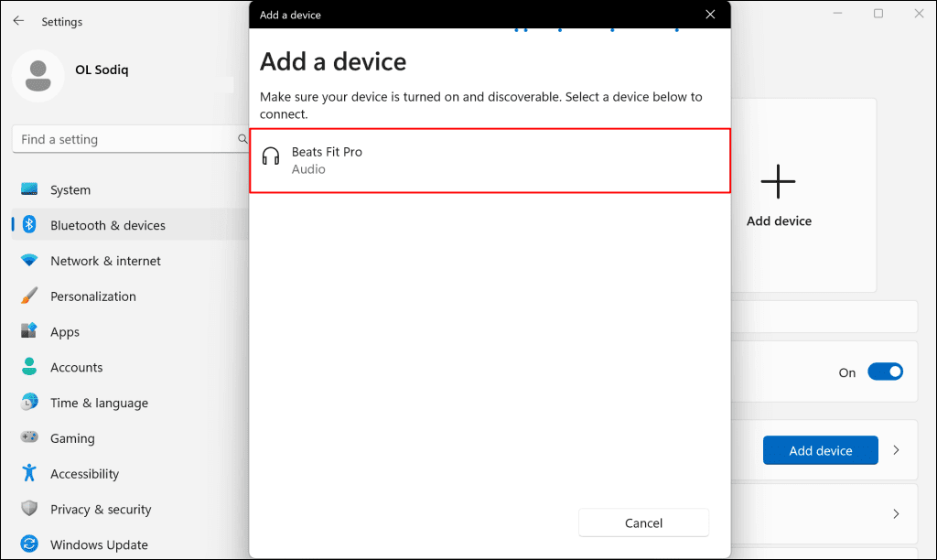Maximize the Settings window
The height and width of the screenshot is (560, 937).
(x=878, y=13)
